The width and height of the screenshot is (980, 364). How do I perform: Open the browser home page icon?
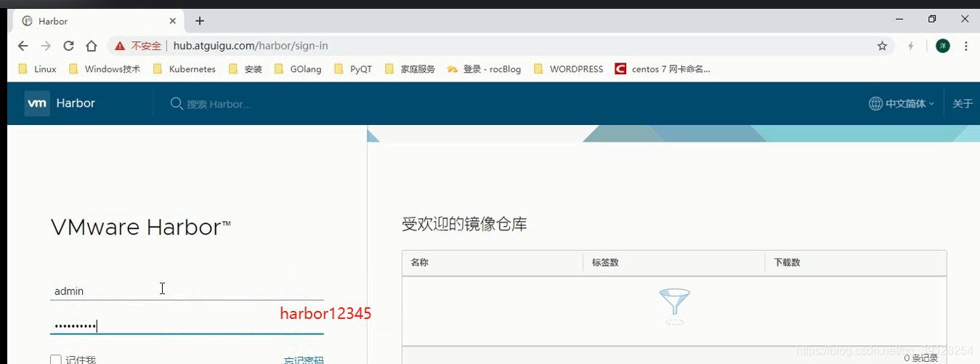coord(92,46)
